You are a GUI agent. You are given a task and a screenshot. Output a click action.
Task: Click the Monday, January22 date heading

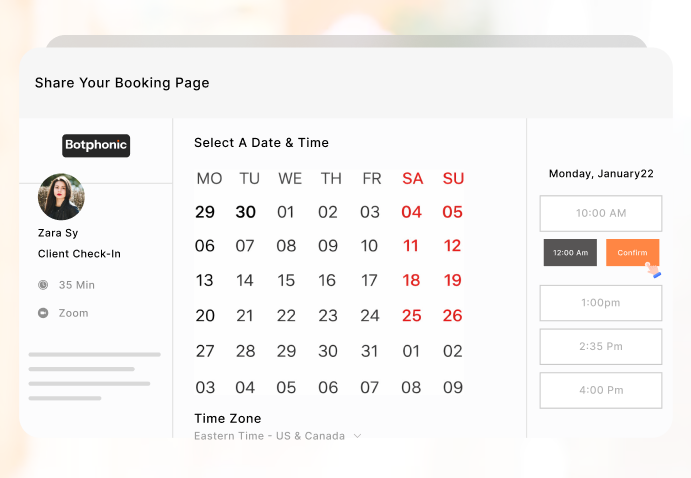pos(601,174)
